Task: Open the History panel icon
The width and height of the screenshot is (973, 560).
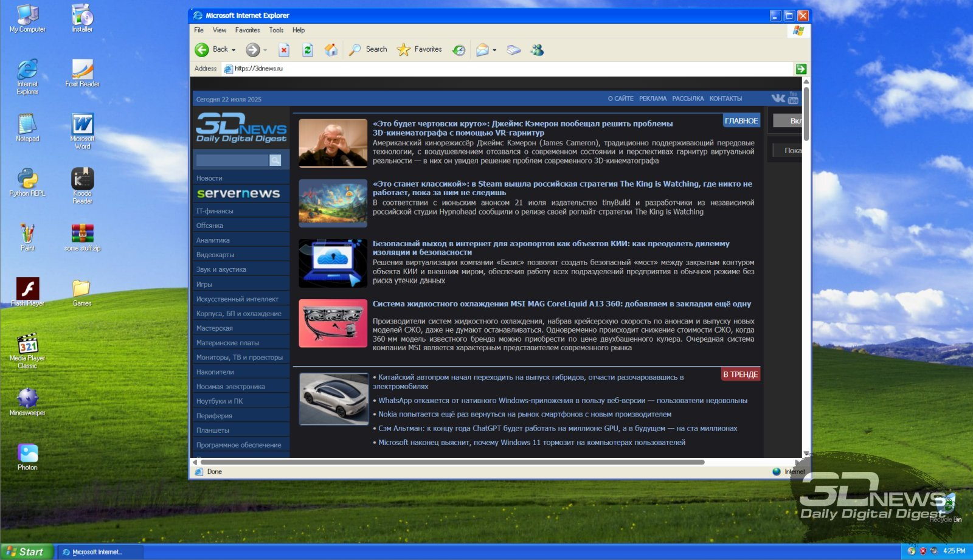Action: 459,50
